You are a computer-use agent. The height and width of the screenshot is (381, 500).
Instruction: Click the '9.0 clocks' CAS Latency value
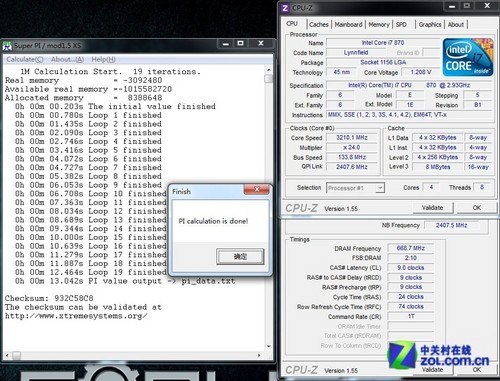click(x=411, y=268)
